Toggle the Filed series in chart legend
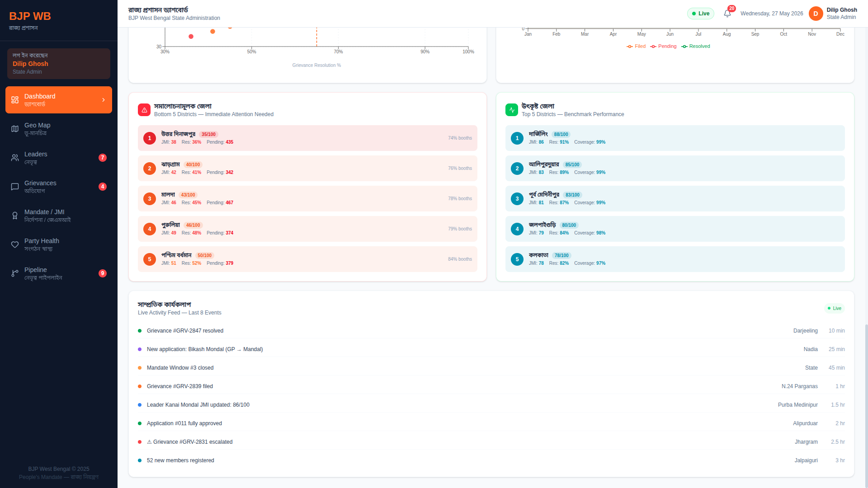The image size is (868, 488). click(636, 47)
